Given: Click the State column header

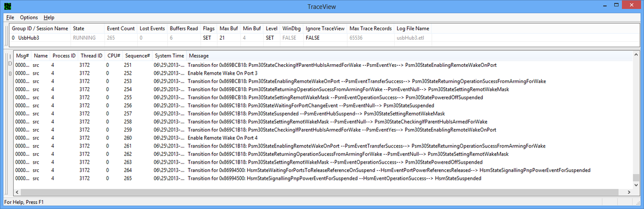Looking at the screenshot, I should 87,28.
